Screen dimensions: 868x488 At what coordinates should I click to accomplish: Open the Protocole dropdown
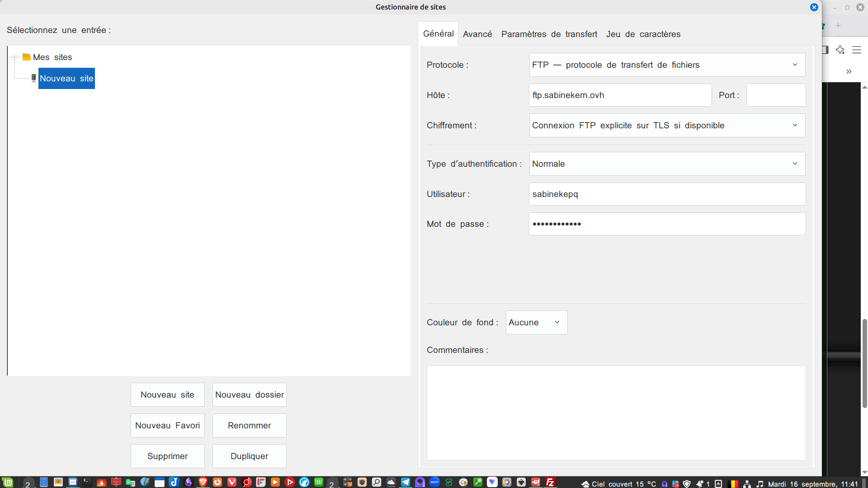click(x=667, y=65)
